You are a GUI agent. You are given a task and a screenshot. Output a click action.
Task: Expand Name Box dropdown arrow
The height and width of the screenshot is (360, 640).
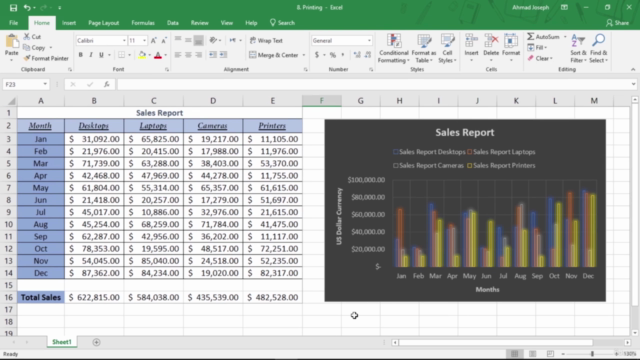coord(45,84)
